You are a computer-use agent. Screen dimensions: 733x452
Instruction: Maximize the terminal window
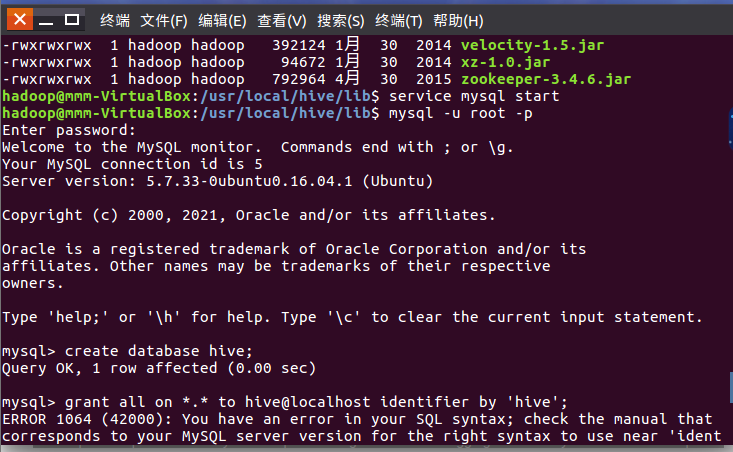(72, 20)
